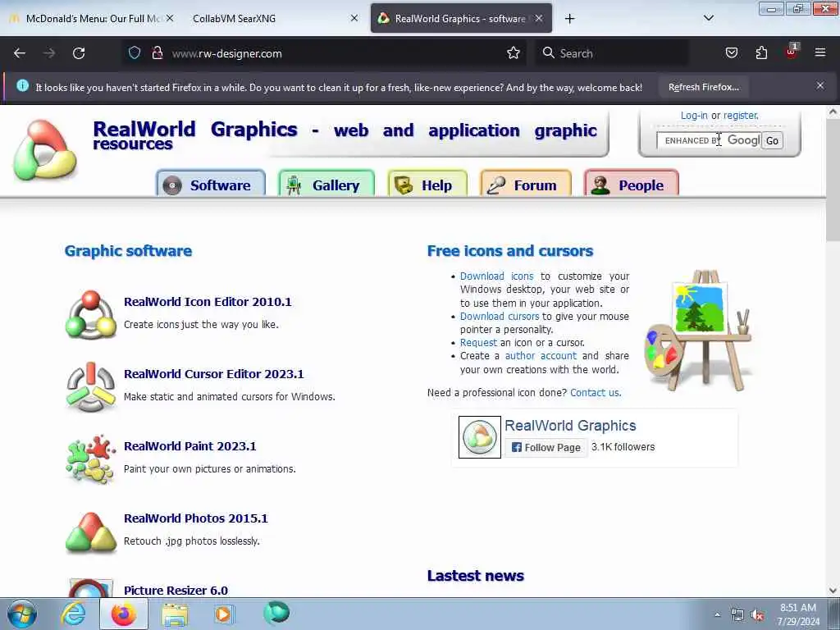This screenshot has height=630, width=840.
Task: Open RealWorld Cursor Editor 2023.1 link
Action: [x=214, y=374]
